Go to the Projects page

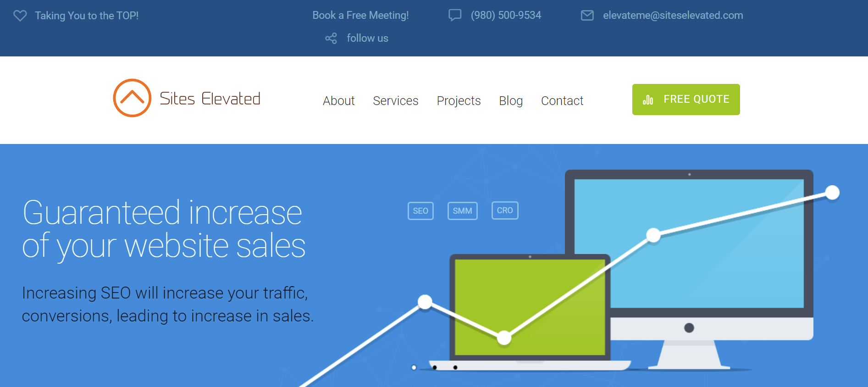tap(459, 101)
